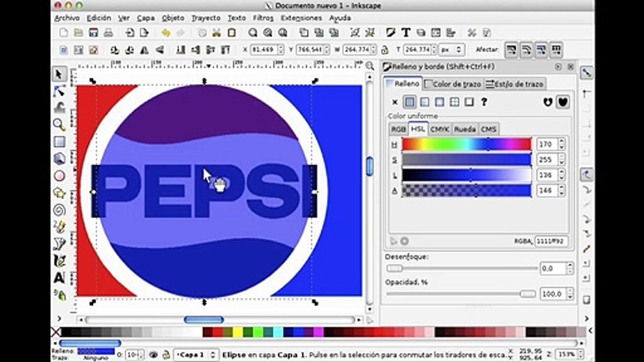Viewport: 644px width, 362px height.
Task: Pick the Text tool in the toolbox
Action: coord(59,278)
